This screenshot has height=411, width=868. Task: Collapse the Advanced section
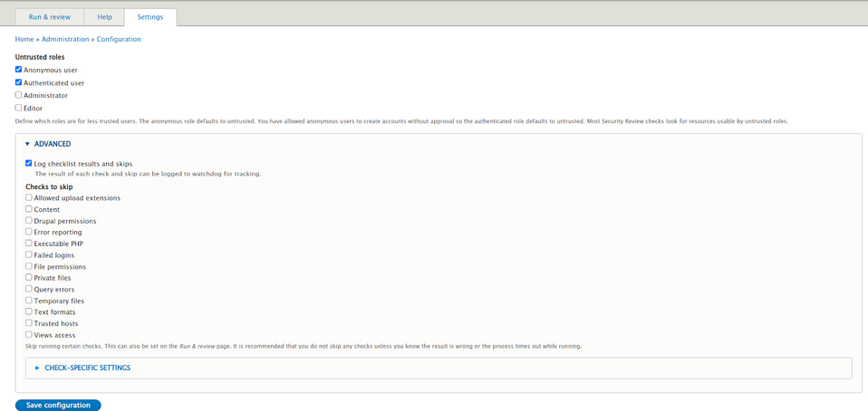click(53, 144)
